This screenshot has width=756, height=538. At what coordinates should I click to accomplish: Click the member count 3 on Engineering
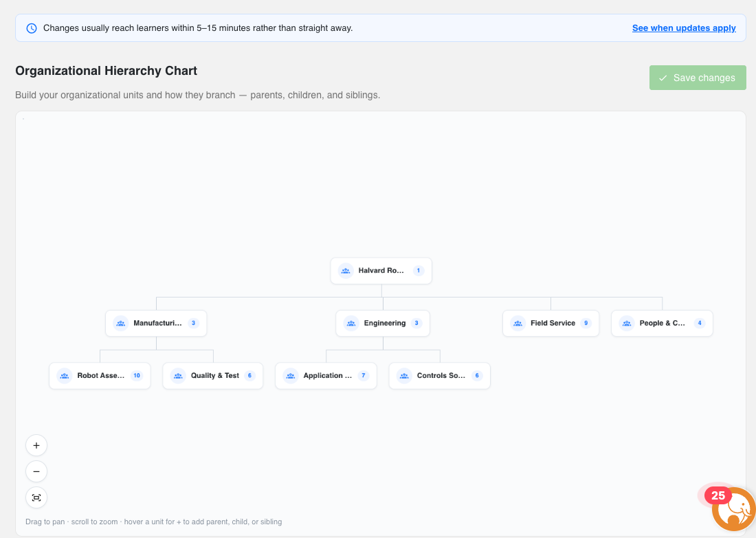pos(416,323)
